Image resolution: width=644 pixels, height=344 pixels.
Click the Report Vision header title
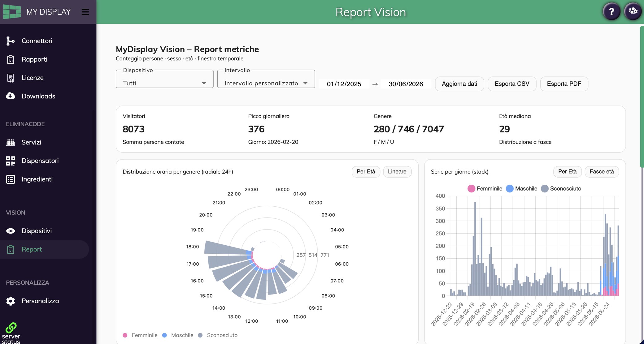[x=371, y=12]
